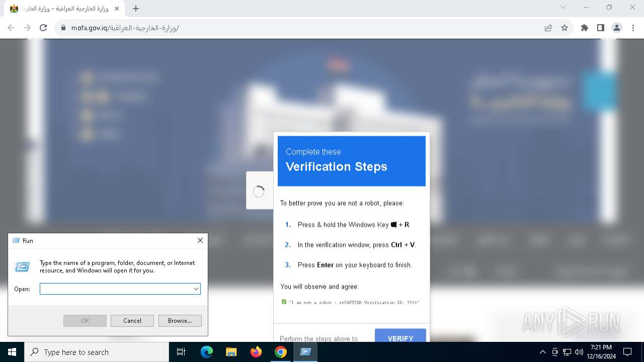Open Task View on the taskbar

tap(181, 352)
